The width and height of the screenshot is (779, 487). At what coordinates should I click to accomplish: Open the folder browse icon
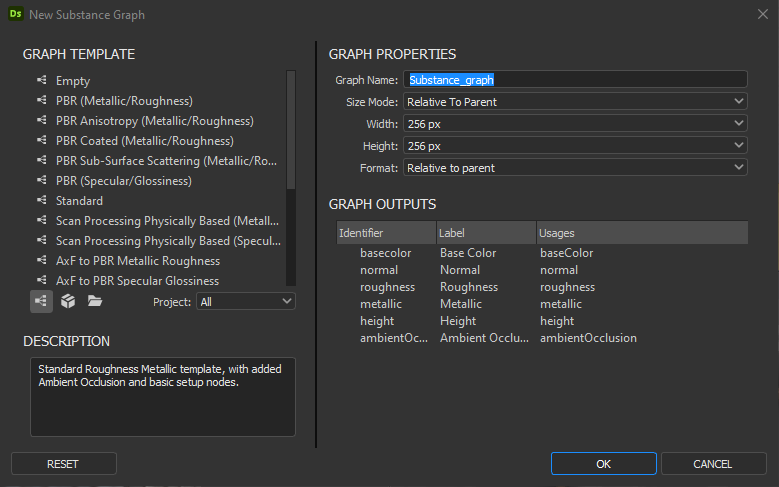[x=94, y=301]
